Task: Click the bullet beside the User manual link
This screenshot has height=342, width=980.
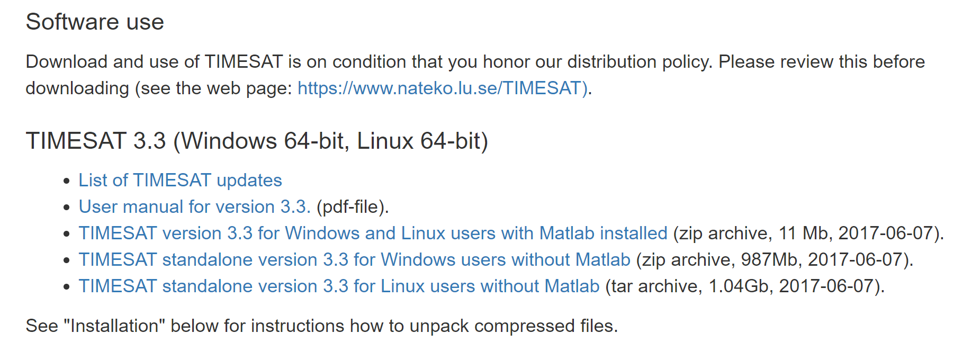Action: [x=66, y=208]
